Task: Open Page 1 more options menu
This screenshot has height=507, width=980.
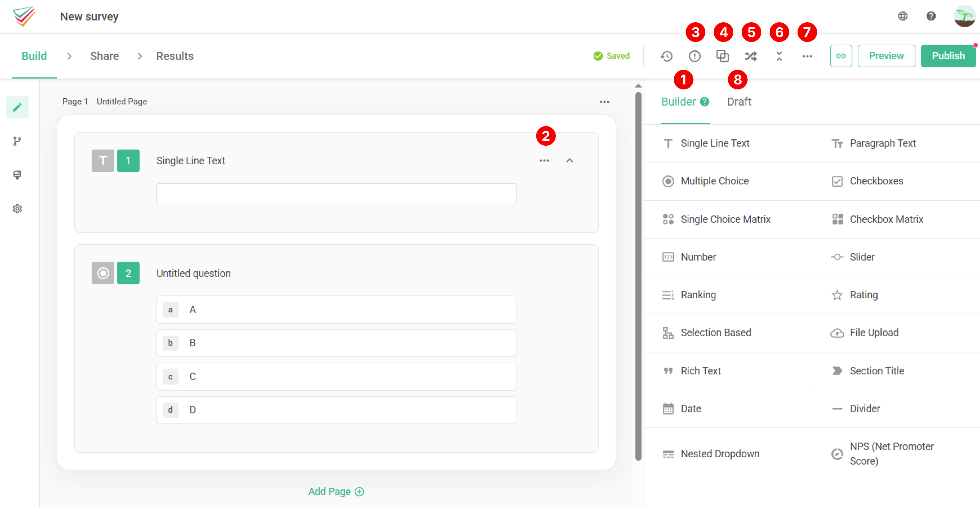Action: coord(604,102)
